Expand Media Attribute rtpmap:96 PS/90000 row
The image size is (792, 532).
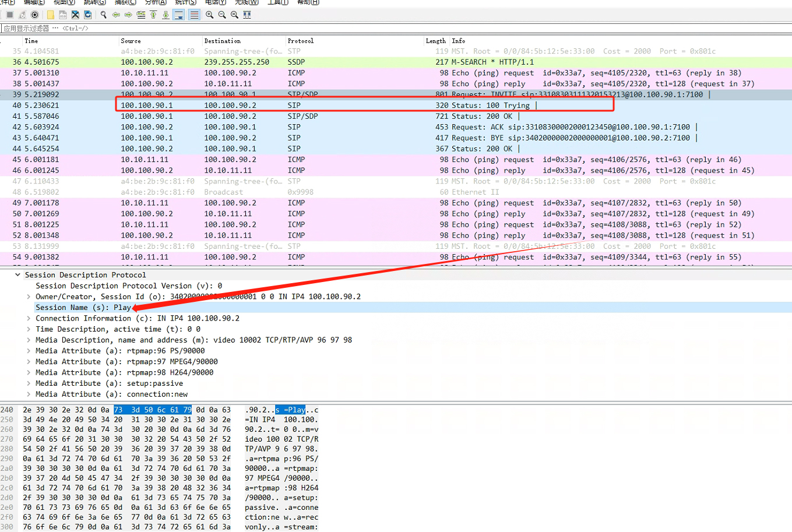tap(29, 351)
